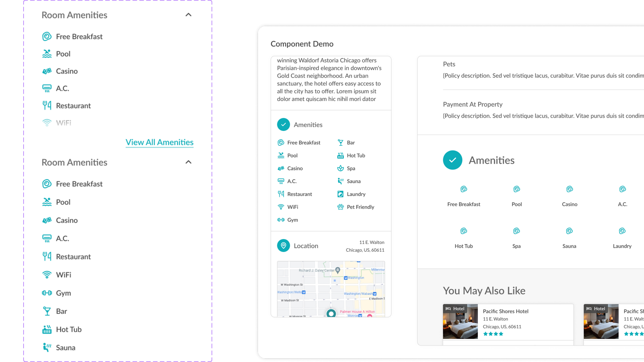644x362 pixels.
Task: Click the Bar cocktail glass icon
Action: pos(340,142)
